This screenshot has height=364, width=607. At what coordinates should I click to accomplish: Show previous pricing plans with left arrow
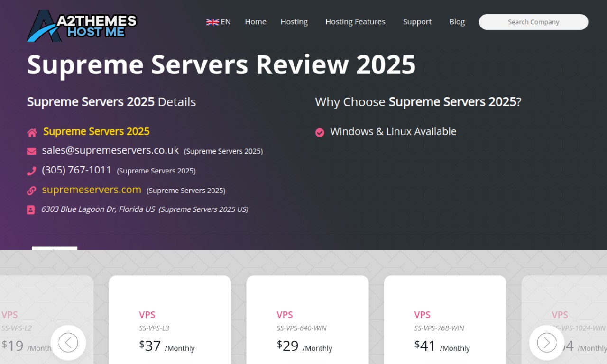coord(68,343)
